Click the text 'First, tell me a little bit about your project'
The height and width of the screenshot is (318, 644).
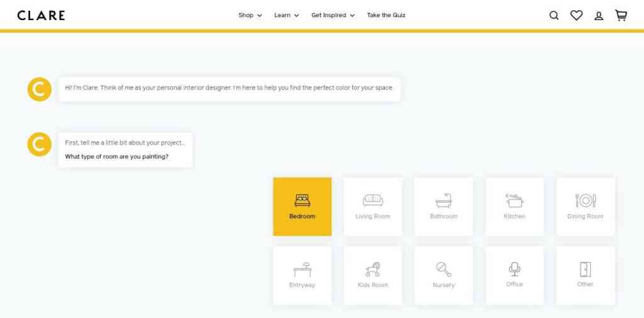point(125,143)
